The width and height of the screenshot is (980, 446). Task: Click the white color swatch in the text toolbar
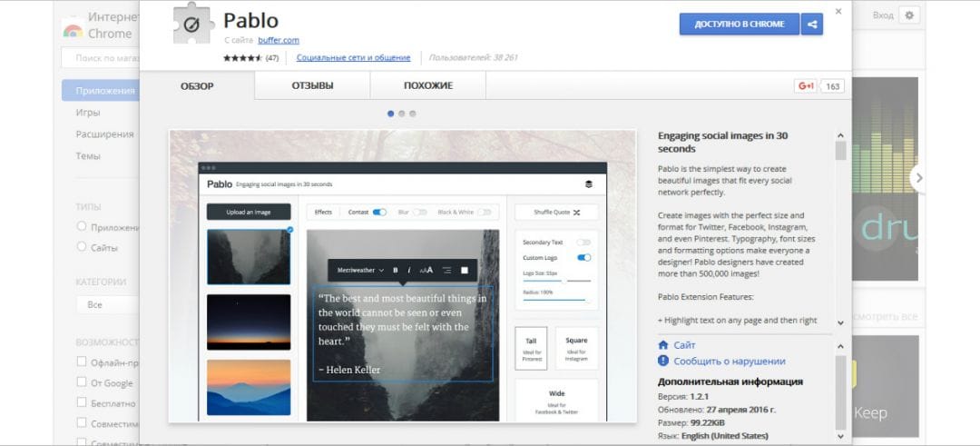pos(465,270)
